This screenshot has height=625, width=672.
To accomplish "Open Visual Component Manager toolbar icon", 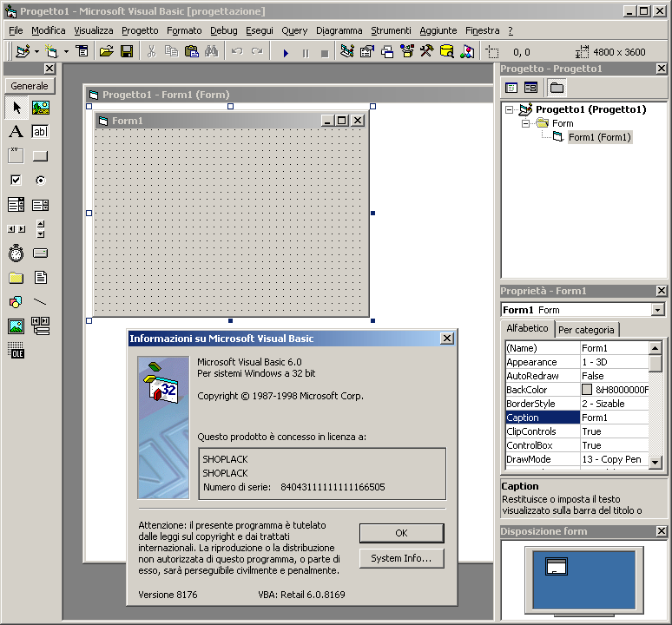I will (x=467, y=52).
